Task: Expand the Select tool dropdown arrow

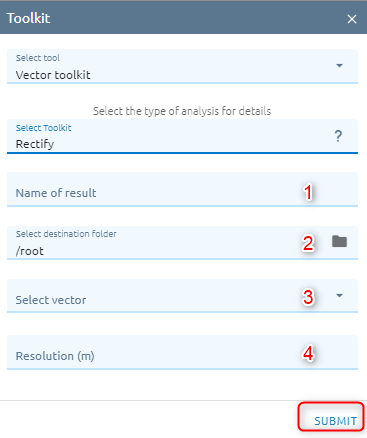Action: 339,66
